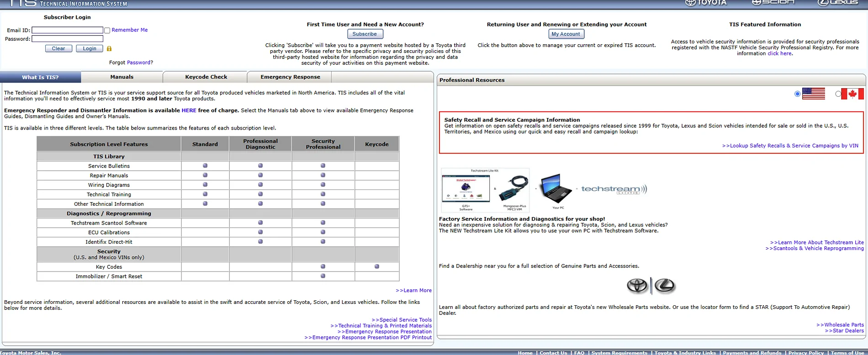Click the Home footer link
The width and height of the screenshot is (868, 355).
(x=525, y=353)
